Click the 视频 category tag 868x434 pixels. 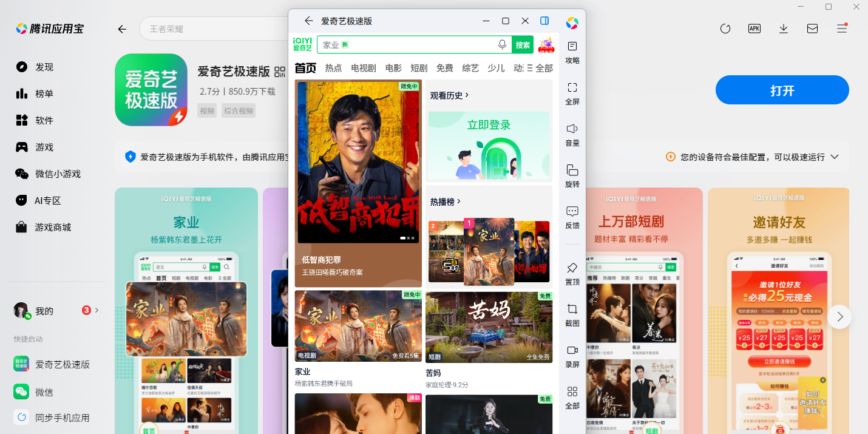pos(208,110)
